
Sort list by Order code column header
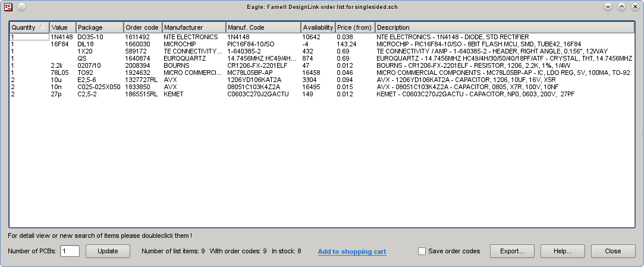[142, 28]
